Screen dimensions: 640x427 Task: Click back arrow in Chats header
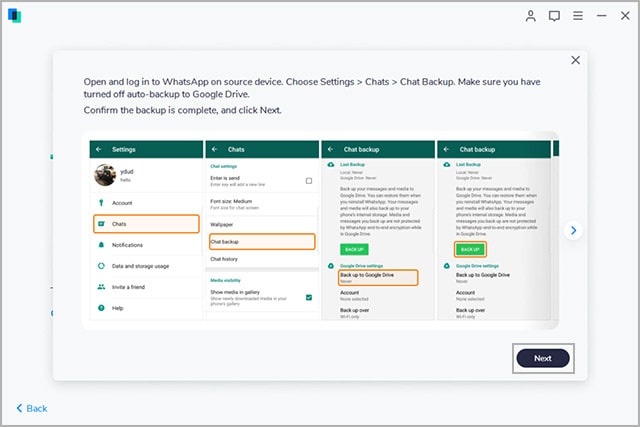(x=214, y=149)
